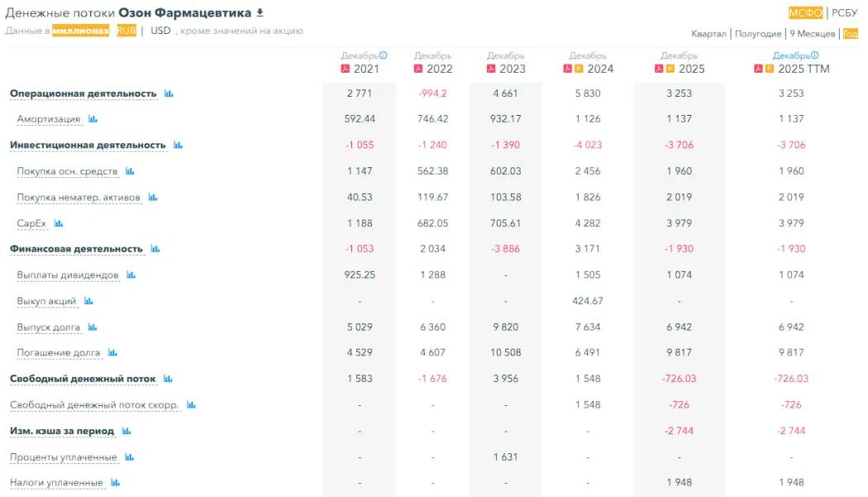Open the 2021 PDF report icon

tap(346, 69)
